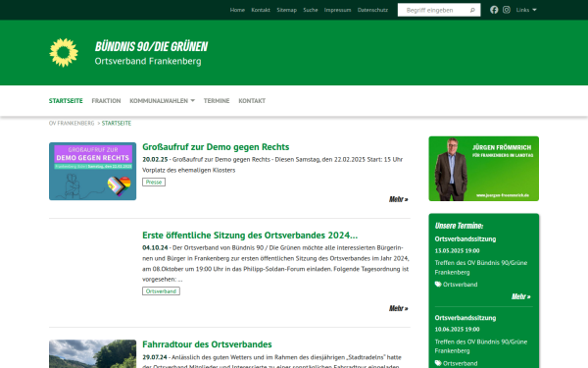Open the Sitemap link
This screenshot has width=588, height=368.
(286, 10)
